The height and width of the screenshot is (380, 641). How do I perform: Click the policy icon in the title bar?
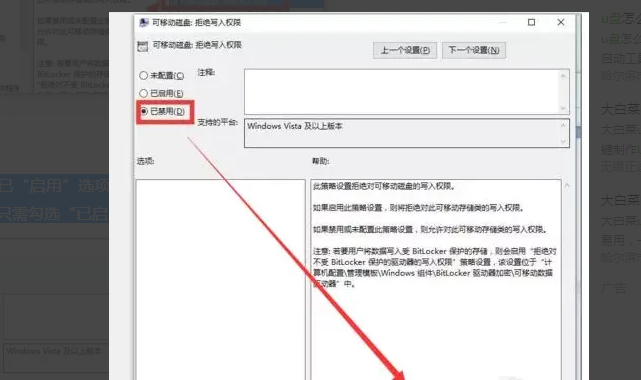143,22
